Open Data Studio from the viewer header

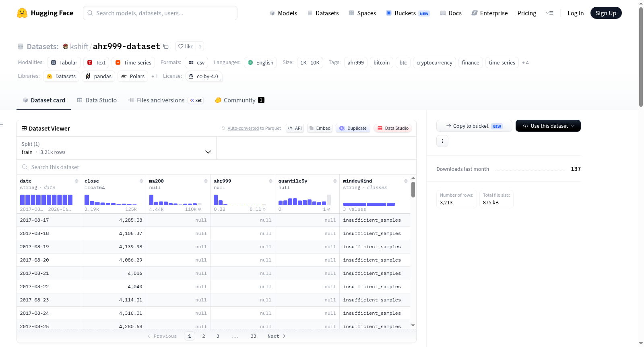pyautogui.click(x=393, y=128)
